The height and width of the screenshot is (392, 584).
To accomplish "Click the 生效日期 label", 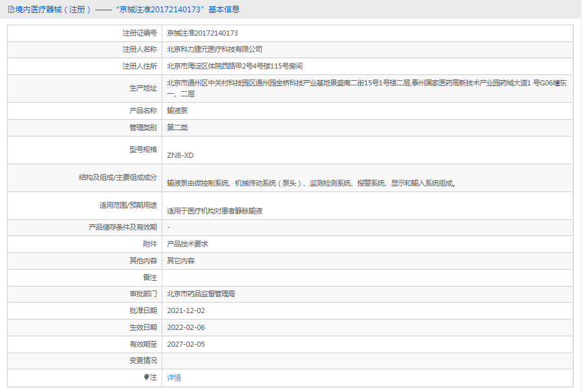I will (143, 327).
